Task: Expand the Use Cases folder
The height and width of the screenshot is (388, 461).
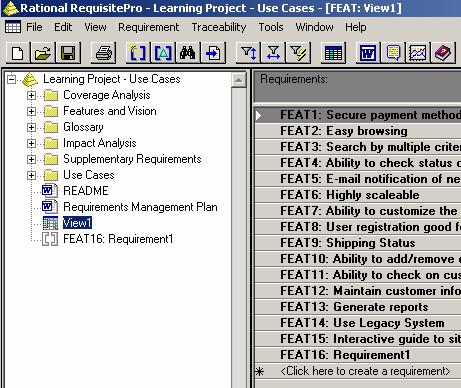Action: click(x=31, y=175)
